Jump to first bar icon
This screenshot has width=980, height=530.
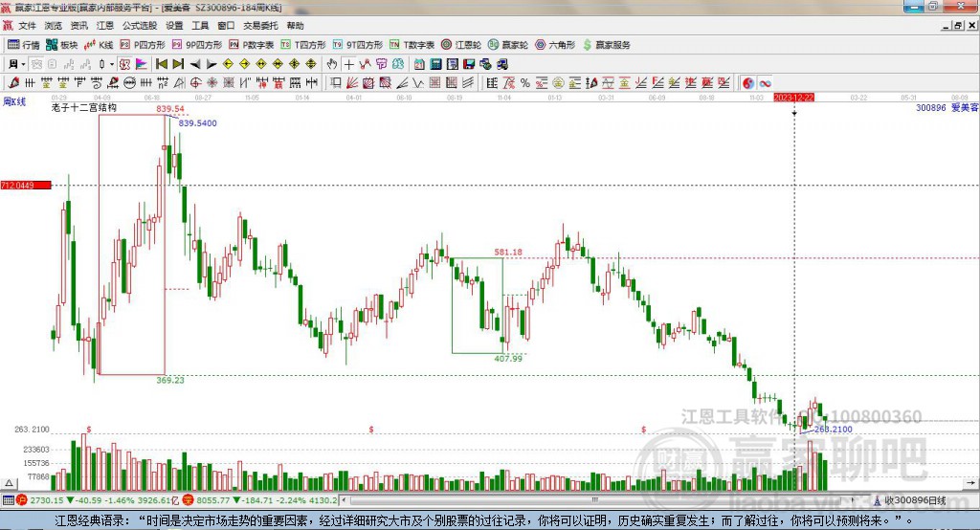[161, 64]
